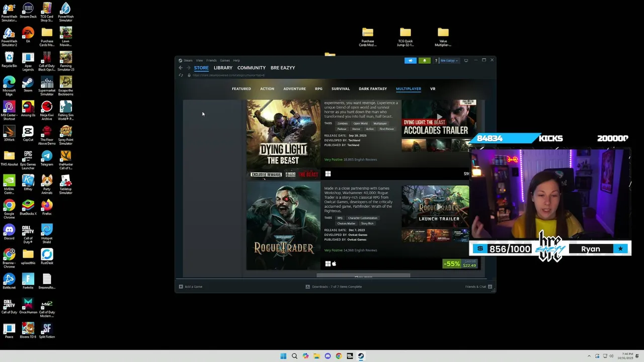The height and width of the screenshot is (362, 644).
Task: Launch Fortnite from the desktop
Action: tap(28, 281)
